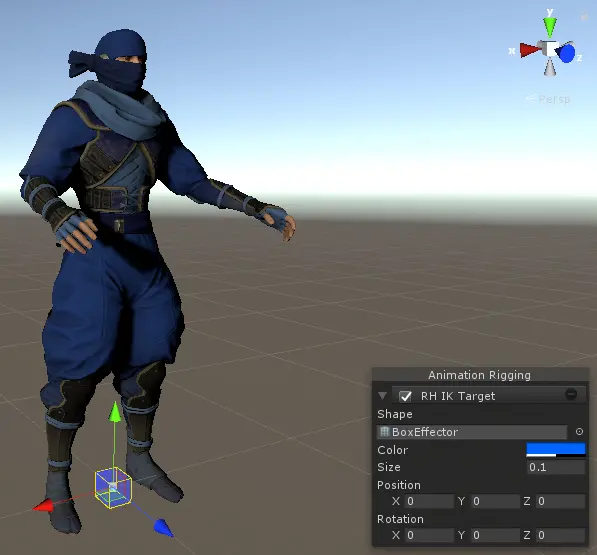Click the center cube of the scene gizmo
This screenshot has width=597, height=555.
tap(549, 49)
